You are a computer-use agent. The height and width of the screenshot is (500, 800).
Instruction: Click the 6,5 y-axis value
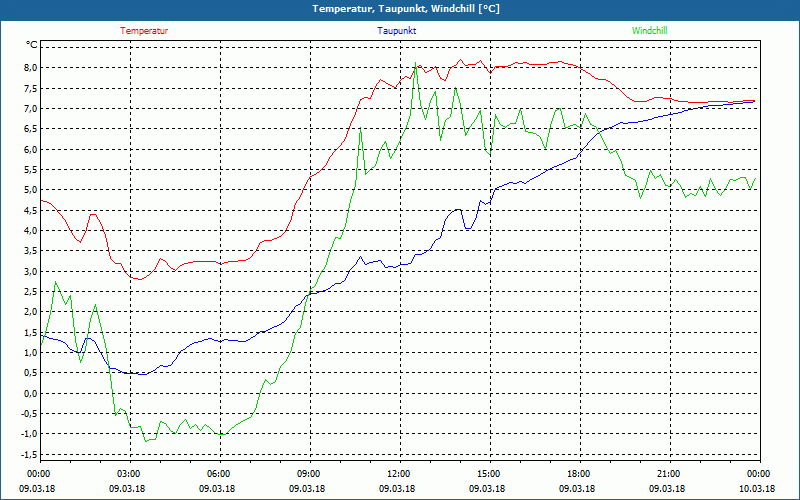click(31, 129)
